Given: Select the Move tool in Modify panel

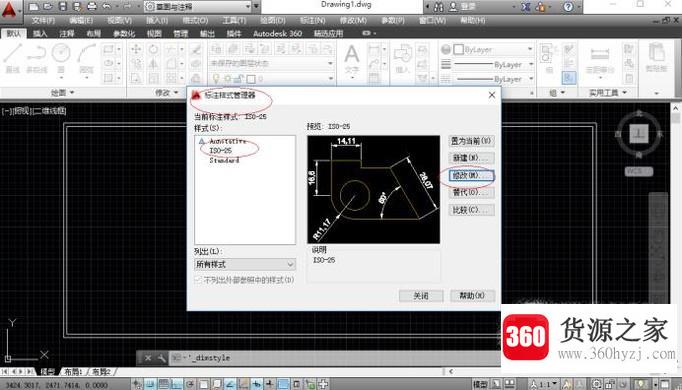Looking at the screenshot, I should tap(136, 49).
